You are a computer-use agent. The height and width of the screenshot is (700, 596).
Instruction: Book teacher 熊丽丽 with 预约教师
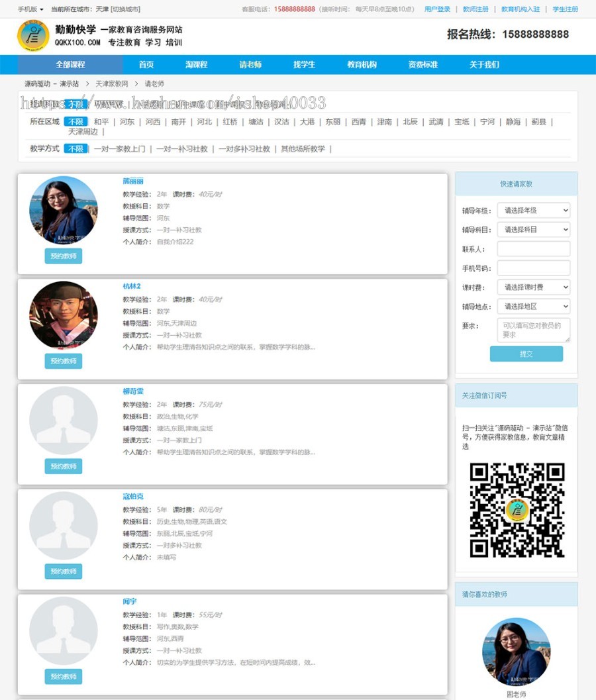64,256
